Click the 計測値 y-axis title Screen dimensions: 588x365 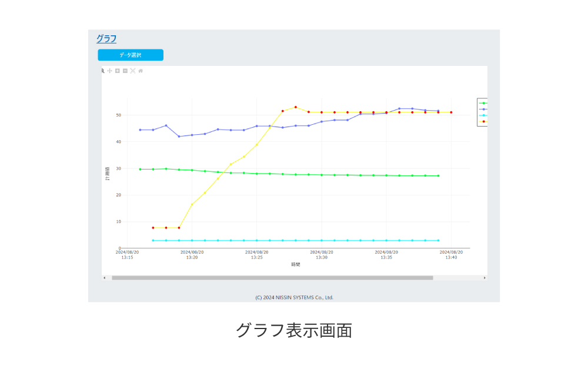click(x=107, y=174)
